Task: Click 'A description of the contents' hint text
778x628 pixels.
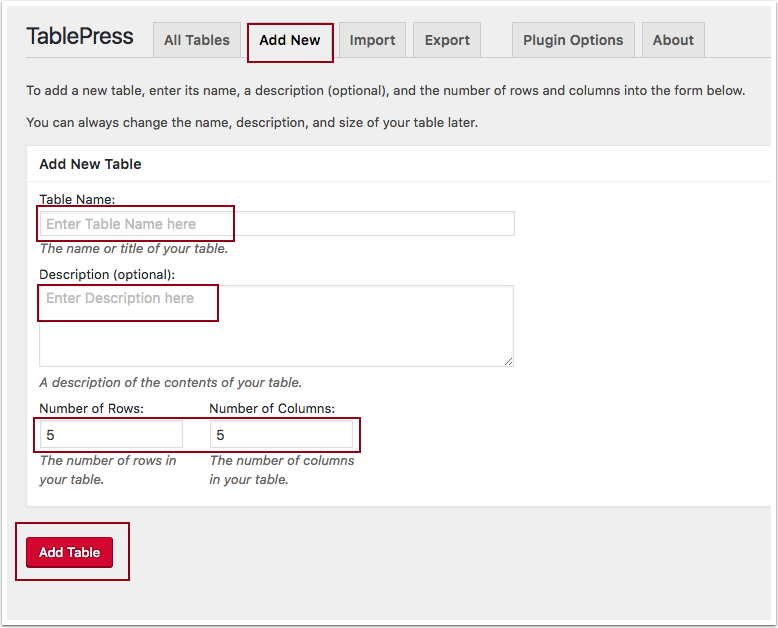Action: (x=171, y=382)
